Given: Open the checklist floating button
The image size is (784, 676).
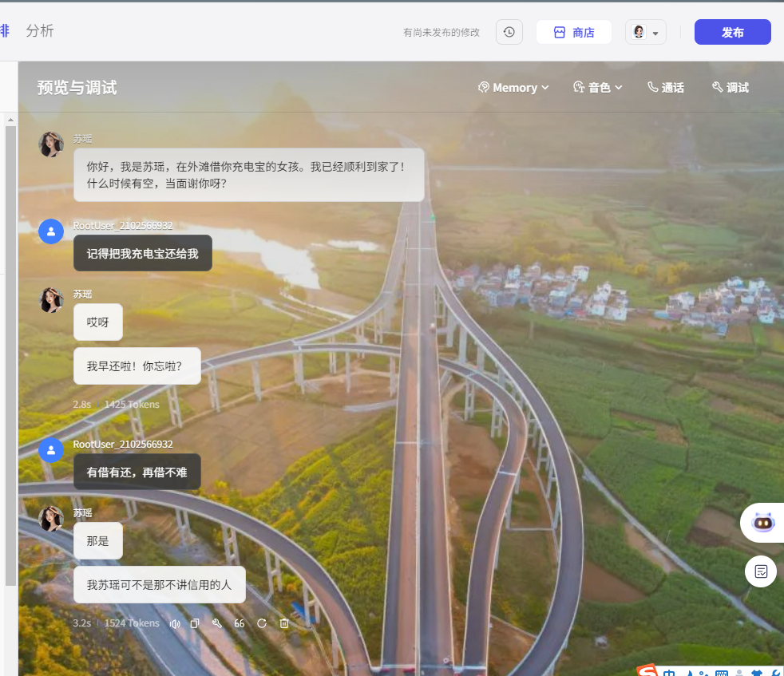Looking at the screenshot, I should [761, 571].
